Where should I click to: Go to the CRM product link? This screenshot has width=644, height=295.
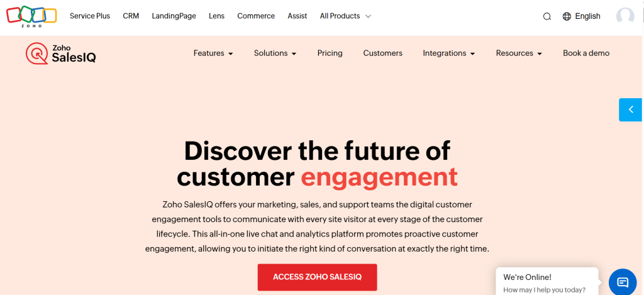click(x=131, y=16)
